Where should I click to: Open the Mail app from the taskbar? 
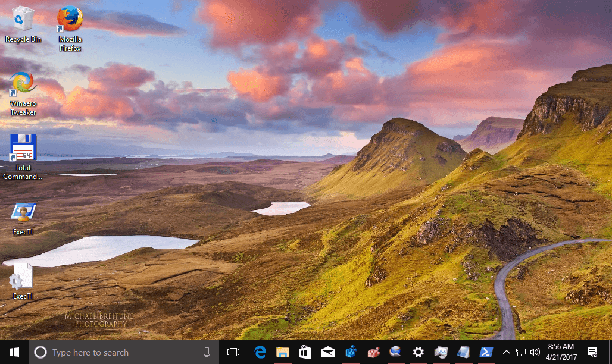tap(327, 352)
